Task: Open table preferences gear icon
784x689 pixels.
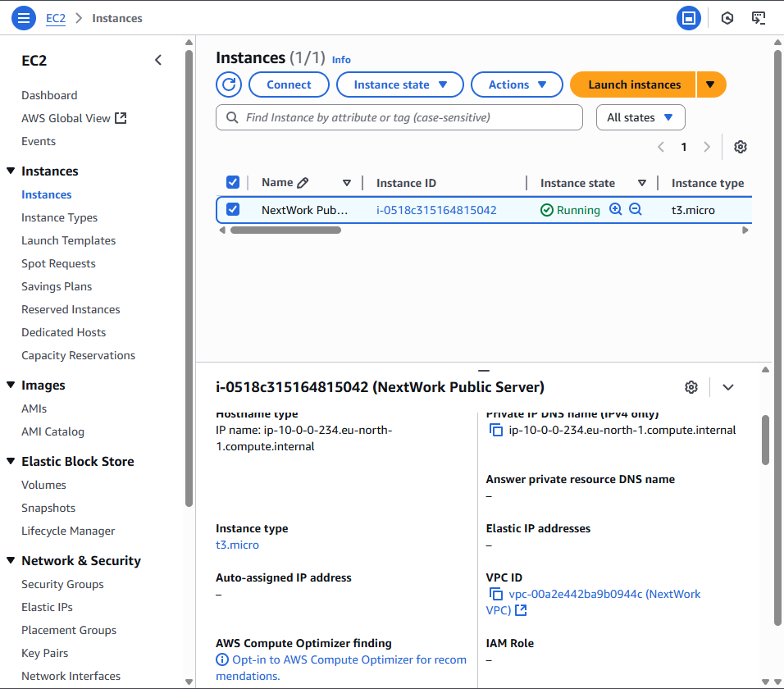Action: coord(741,147)
